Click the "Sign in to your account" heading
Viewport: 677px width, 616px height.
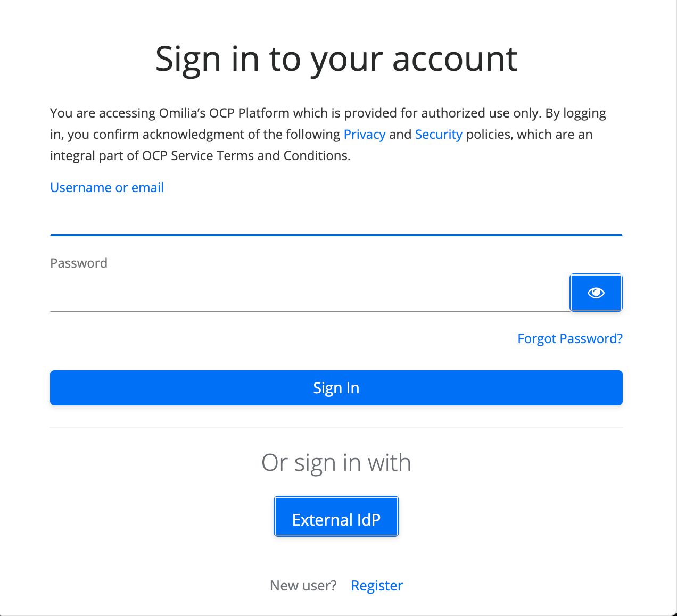[x=336, y=59]
